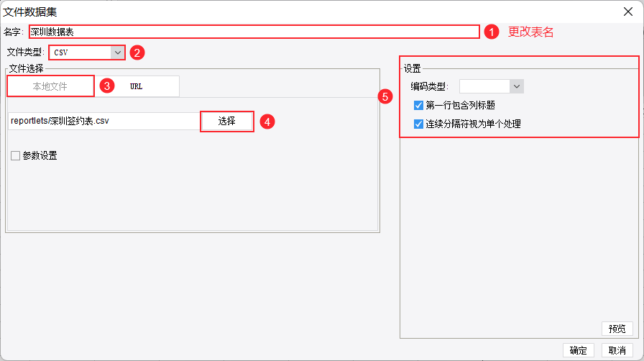The width and height of the screenshot is (644, 361).
Task: Expand the 编码类型 dropdown list
Action: 516,86
